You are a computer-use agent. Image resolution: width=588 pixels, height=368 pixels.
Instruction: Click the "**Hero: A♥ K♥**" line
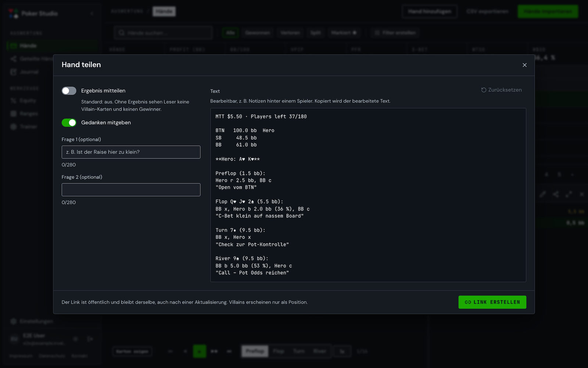tap(237, 159)
